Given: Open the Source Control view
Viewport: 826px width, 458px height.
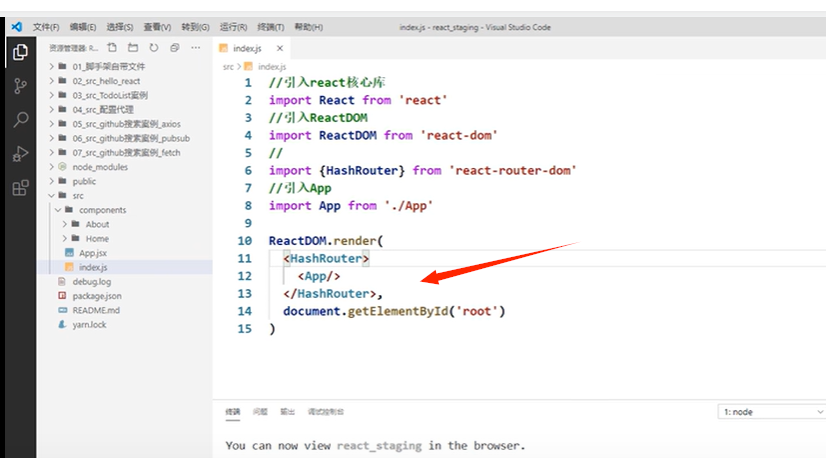Looking at the screenshot, I should point(20,86).
